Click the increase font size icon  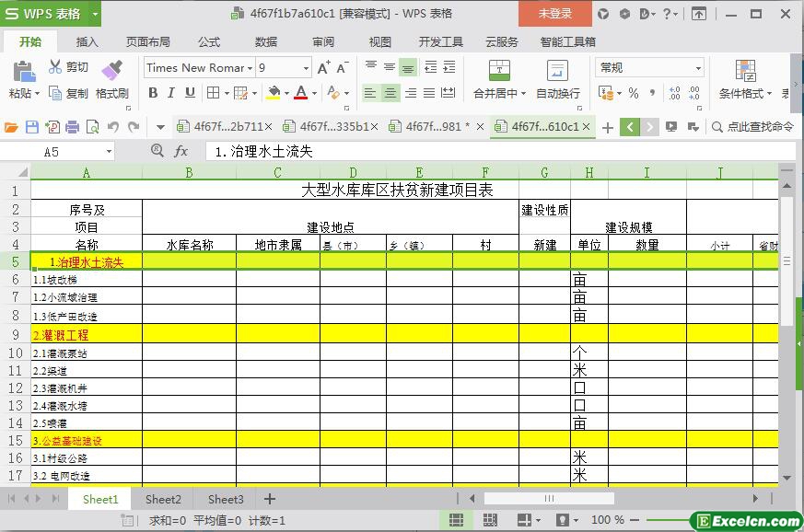[x=323, y=68]
